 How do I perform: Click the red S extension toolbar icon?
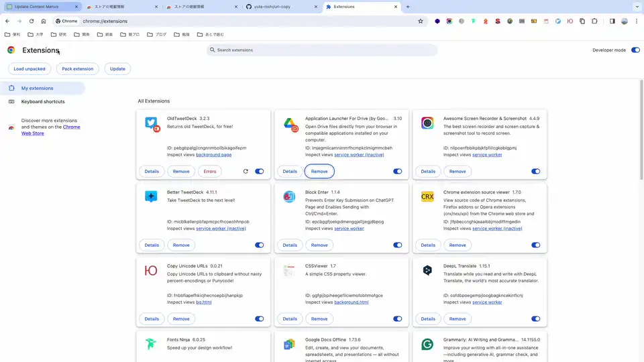(x=497, y=21)
